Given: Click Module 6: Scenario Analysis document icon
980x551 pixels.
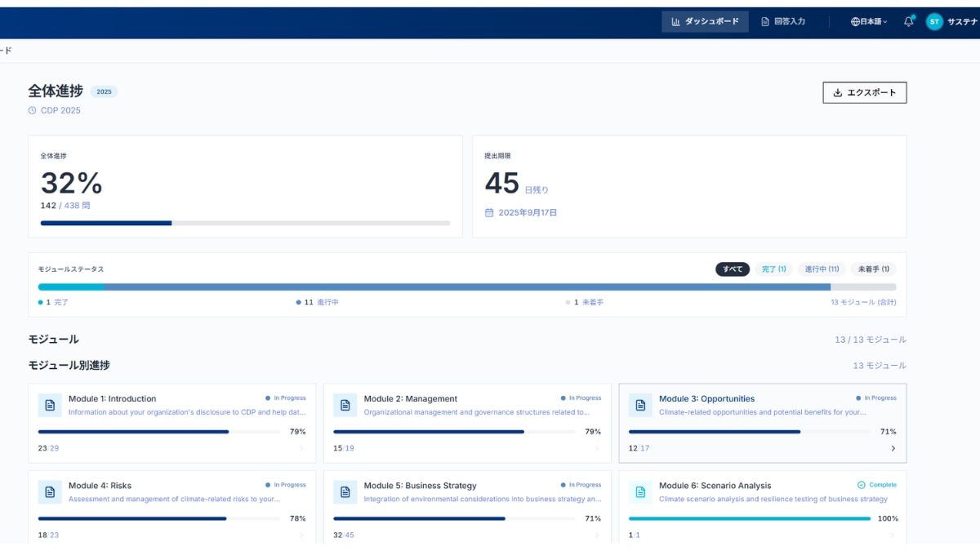Looking at the screenshot, I should coord(640,491).
